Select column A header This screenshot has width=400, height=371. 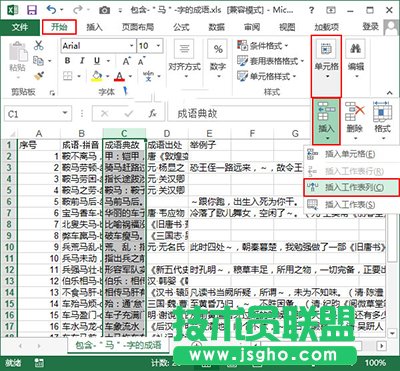coord(39,133)
